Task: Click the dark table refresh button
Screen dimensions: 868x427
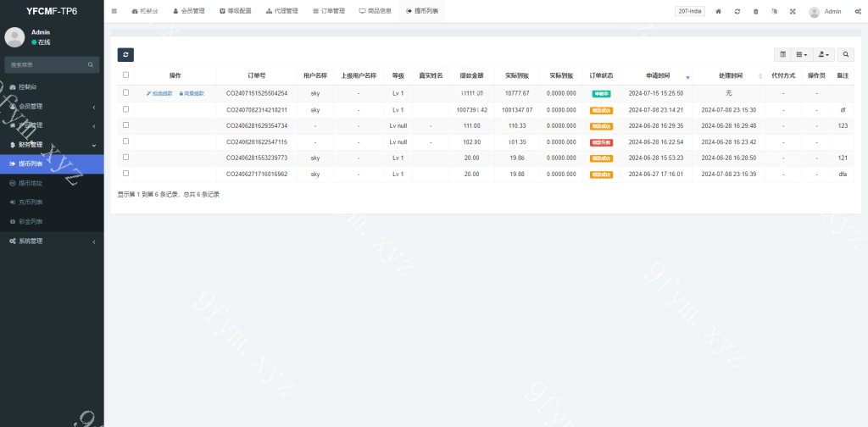Action: (x=125, y=55)
